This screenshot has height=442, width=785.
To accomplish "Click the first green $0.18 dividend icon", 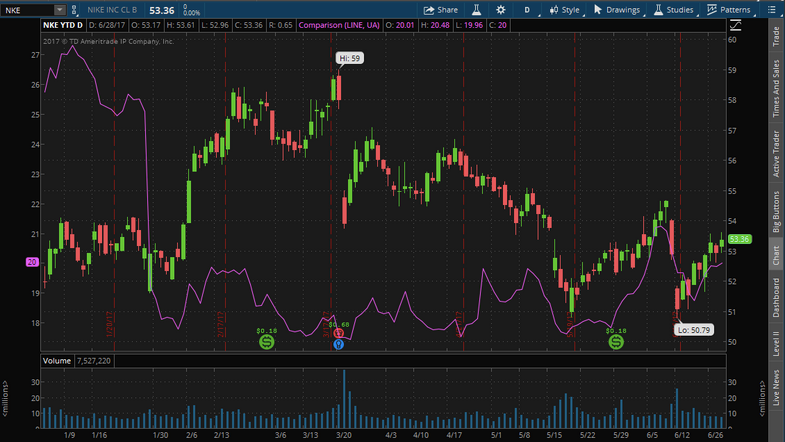I will pyautogui.click(x=266, y=342).
